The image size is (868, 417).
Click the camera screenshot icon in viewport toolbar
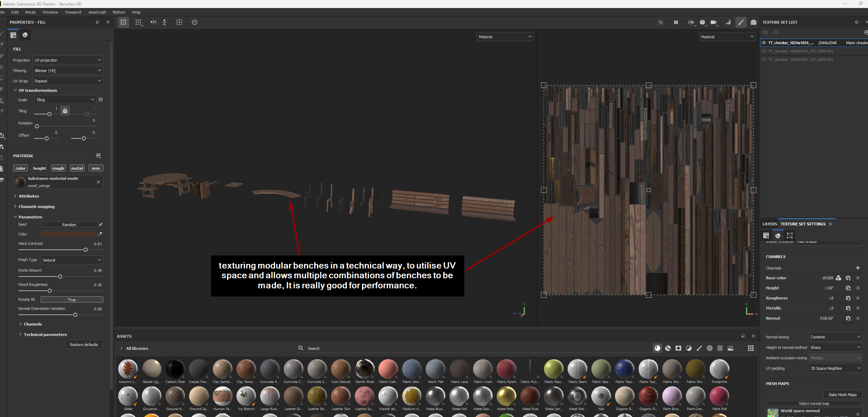tap(753, 22)
